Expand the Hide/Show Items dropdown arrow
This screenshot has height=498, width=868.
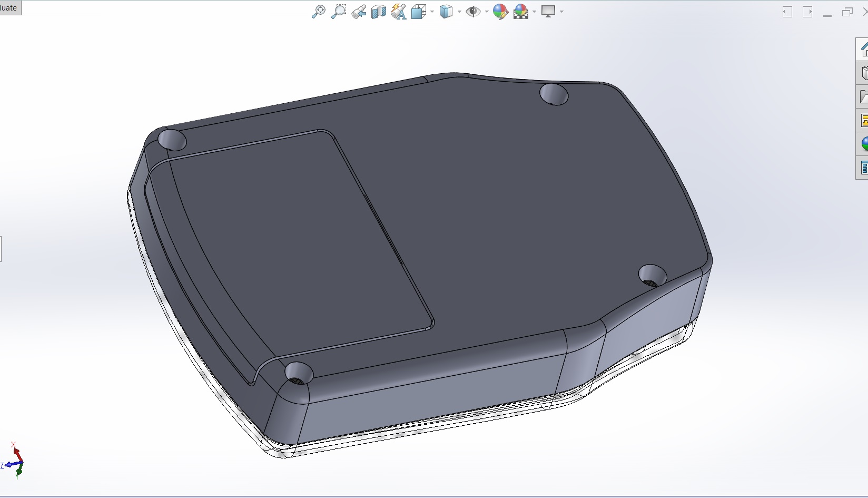[x=487, y=12]
